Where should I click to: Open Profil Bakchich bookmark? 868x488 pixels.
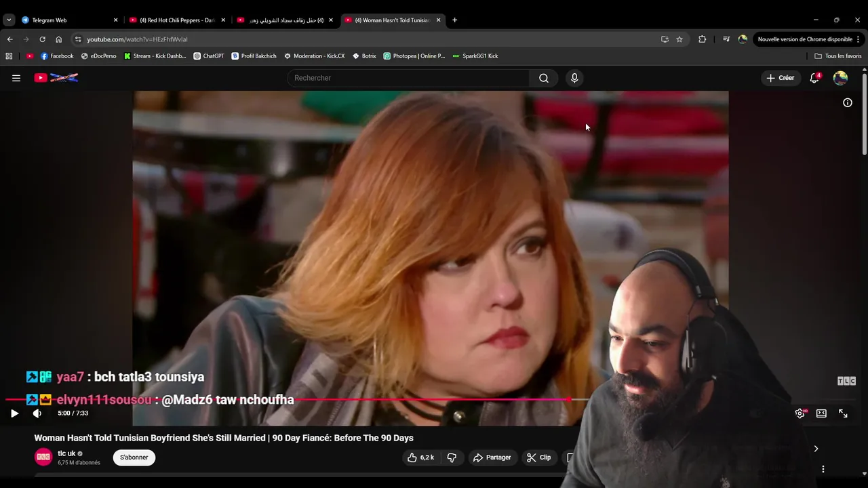coord(254,56)
